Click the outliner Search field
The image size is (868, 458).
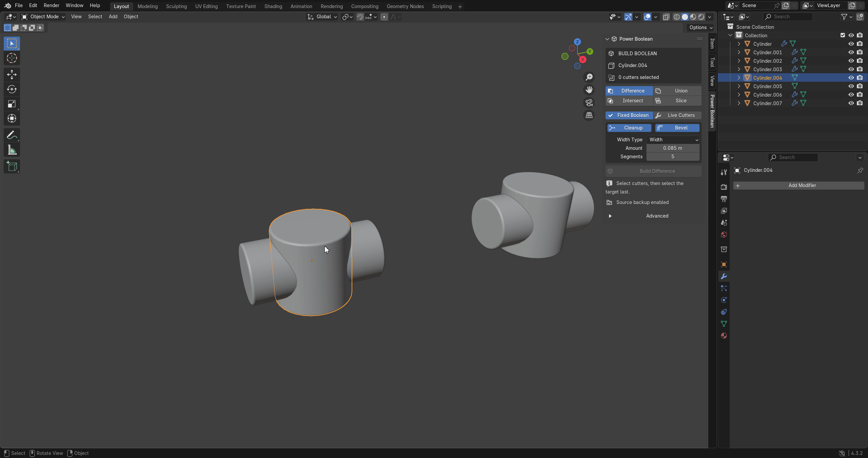pos(788,17)
